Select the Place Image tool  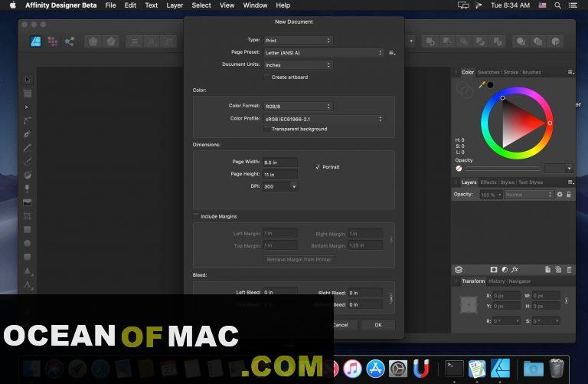27,202
